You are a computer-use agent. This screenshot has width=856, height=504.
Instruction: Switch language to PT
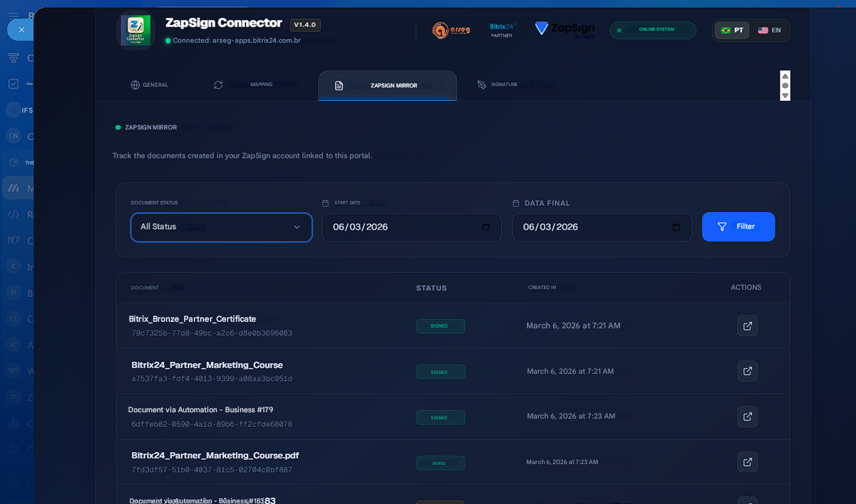pos(732,30)
